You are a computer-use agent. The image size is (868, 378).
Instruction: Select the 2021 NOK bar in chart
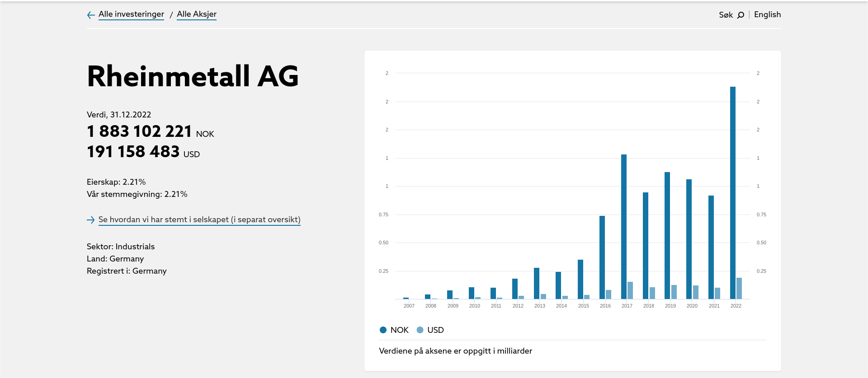coord(711,247)
